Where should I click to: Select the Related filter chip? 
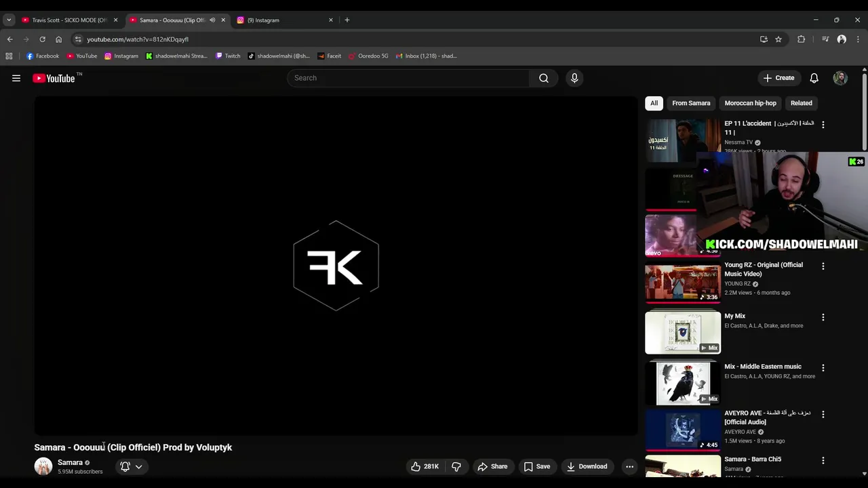pyautogui.click(x=801, y=103)
